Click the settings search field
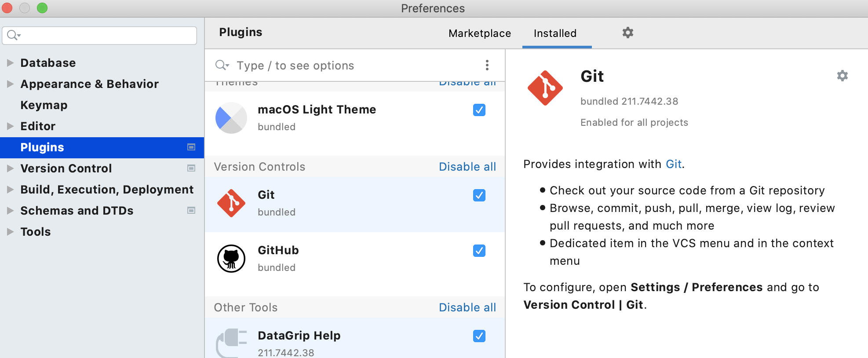 pos(106,35)
